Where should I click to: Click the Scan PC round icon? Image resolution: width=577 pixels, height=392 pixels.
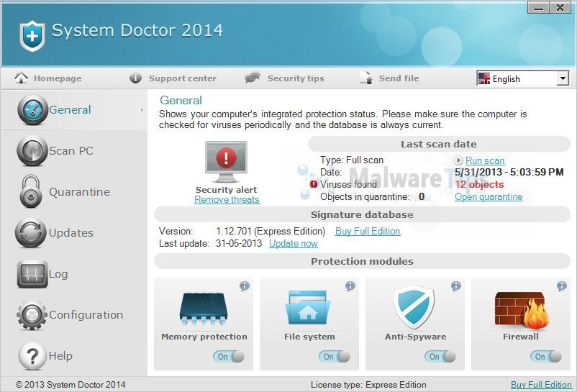click(32, 151)
